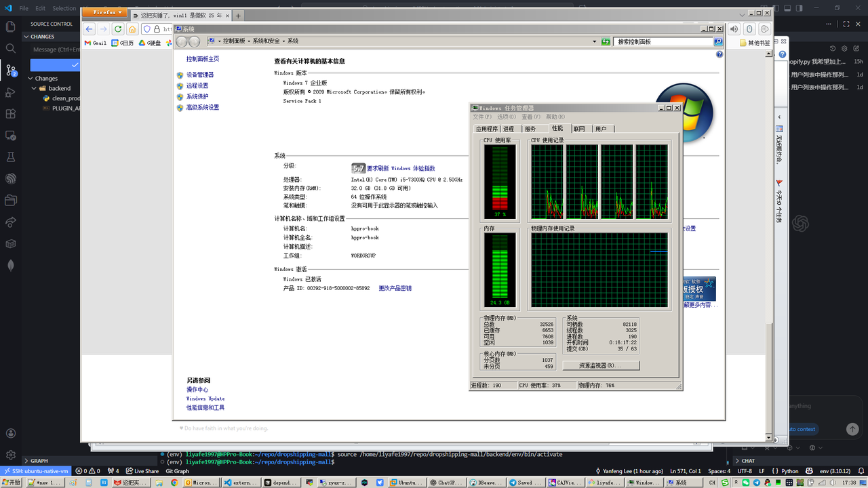Screen dimensions: 868x488
Task: Open the 查看(V) menu in Task Manager
Action: 532,117
